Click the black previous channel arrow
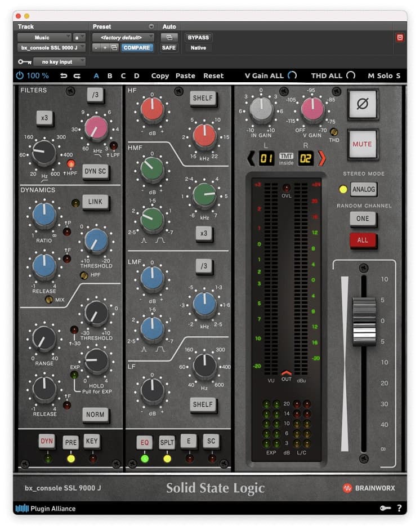The height and width of the screenshot is (530, 420). (251, 158)
